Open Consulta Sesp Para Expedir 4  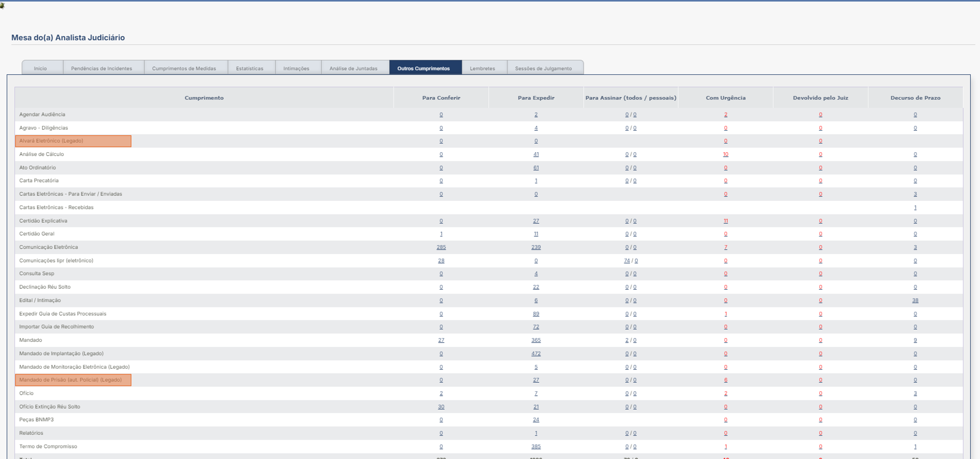tap(536, 273)
